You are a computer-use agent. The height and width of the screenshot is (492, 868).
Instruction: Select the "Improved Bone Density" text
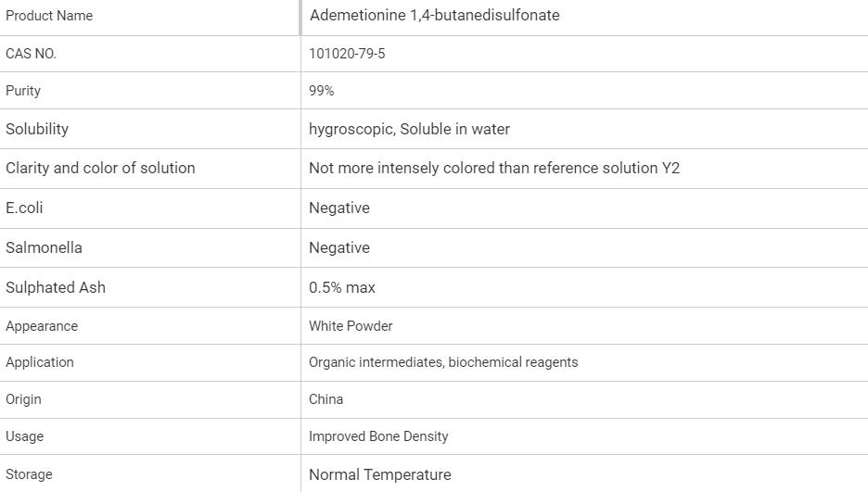[378, 436]
